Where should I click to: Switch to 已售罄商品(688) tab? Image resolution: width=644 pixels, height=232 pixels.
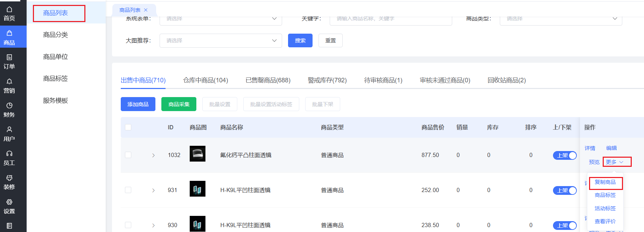pyautogui.click(x=268, y=80)
